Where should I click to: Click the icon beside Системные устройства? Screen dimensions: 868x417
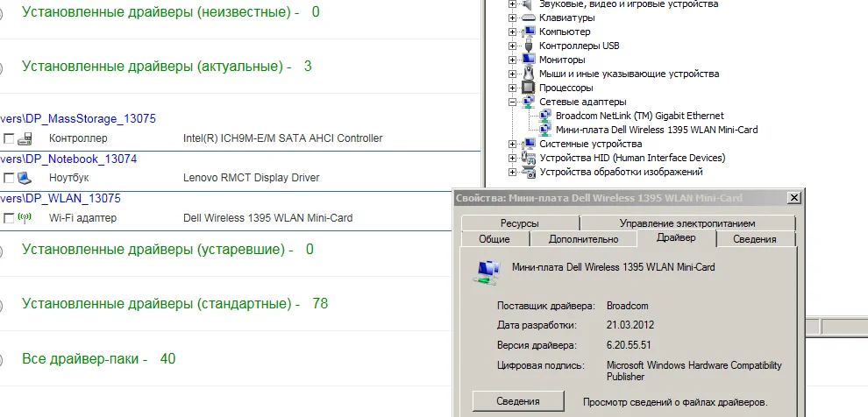pyautogui.click(x=530, y=144)
